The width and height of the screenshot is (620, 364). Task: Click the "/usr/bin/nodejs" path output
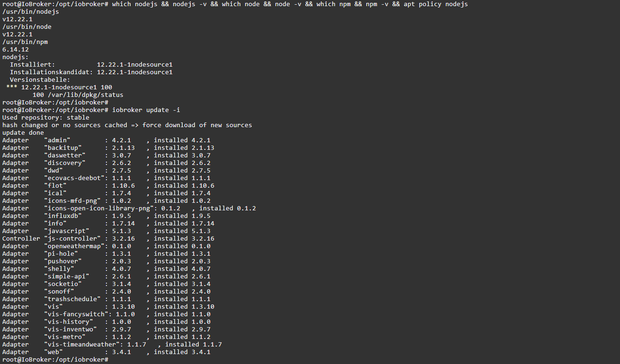30,12
